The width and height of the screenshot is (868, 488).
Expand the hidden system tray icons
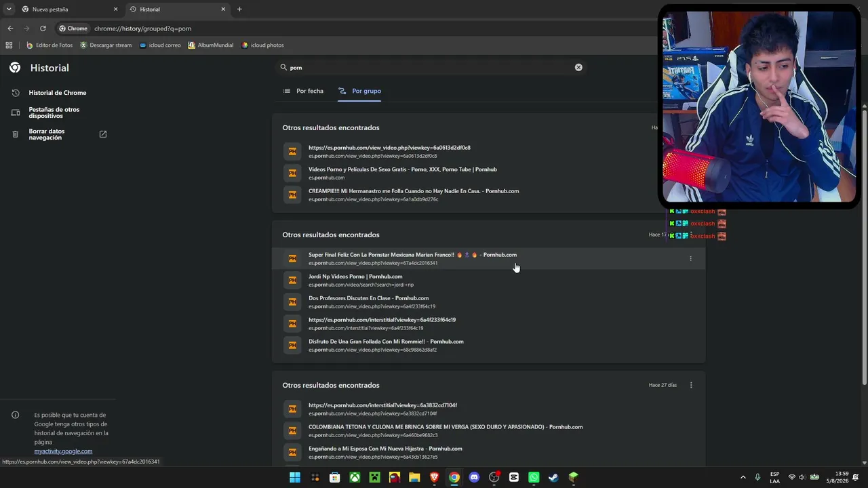tap(743, 477)
